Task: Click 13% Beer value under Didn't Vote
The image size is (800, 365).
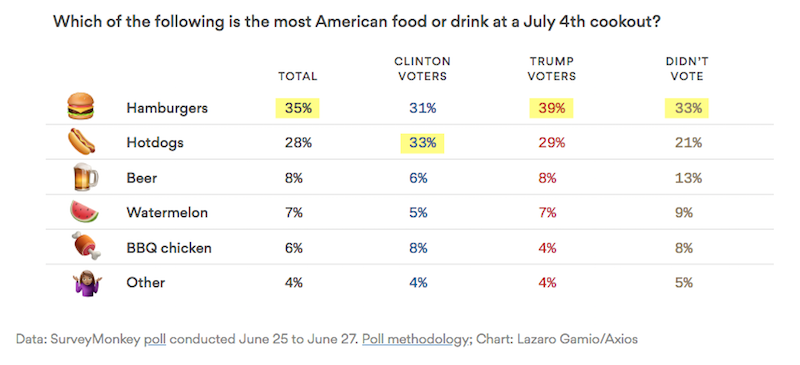Action: [x=687, y=178]
